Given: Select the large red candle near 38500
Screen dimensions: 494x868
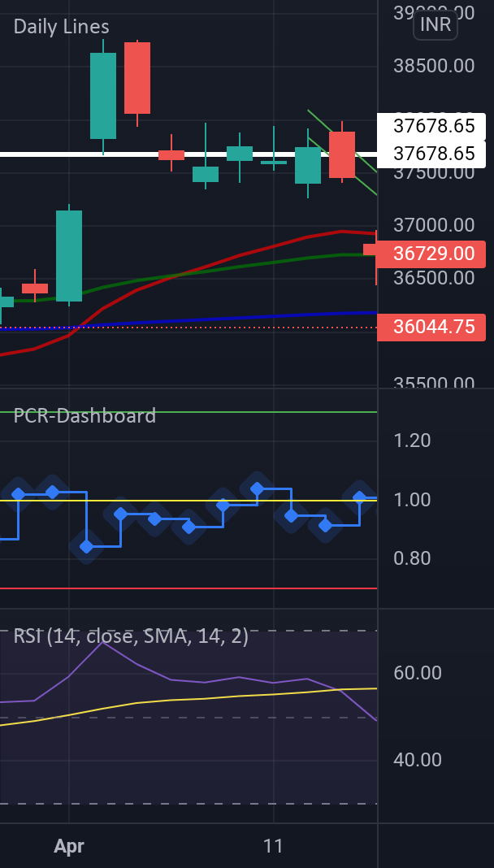Looking at the screenshot, I should (x=137, y=78).
